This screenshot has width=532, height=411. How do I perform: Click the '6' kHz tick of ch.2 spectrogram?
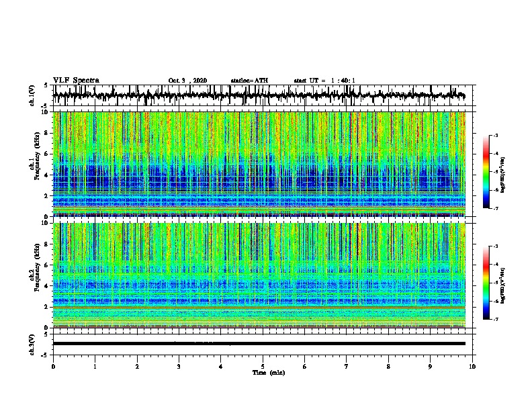click(46, 265)
